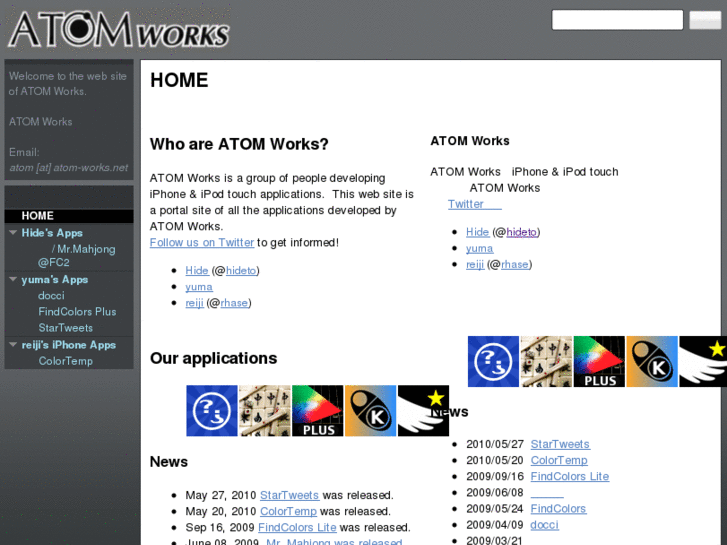This screenshot has width=727, height=545.
Task: Open the StarTweets wing icon in the left application row
Action: click(423, 410)
